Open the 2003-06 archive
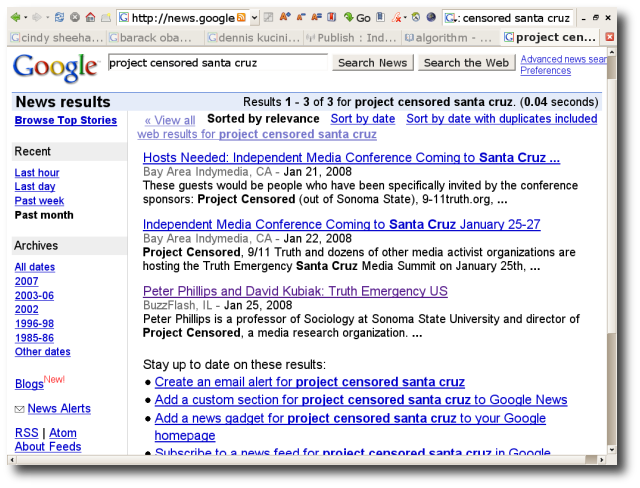This screenshot has height=488, width=640. click(34, 295)
